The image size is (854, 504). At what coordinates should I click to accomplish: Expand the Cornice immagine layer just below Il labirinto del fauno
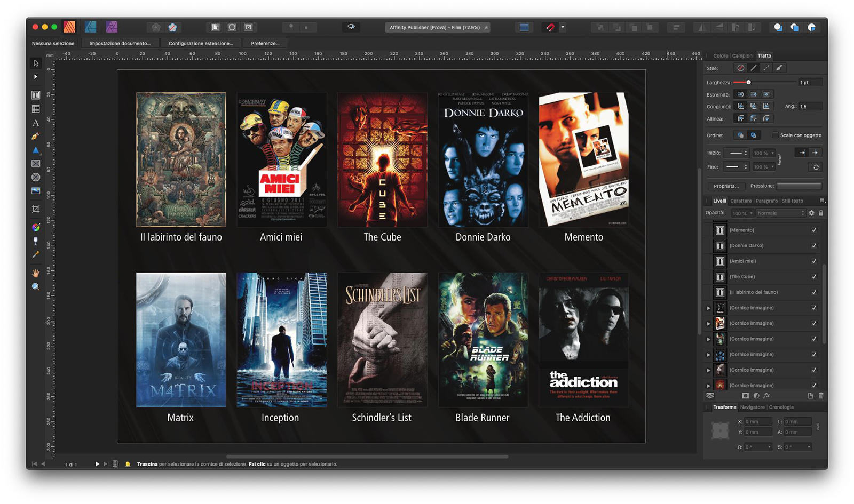tap(709, 308)
